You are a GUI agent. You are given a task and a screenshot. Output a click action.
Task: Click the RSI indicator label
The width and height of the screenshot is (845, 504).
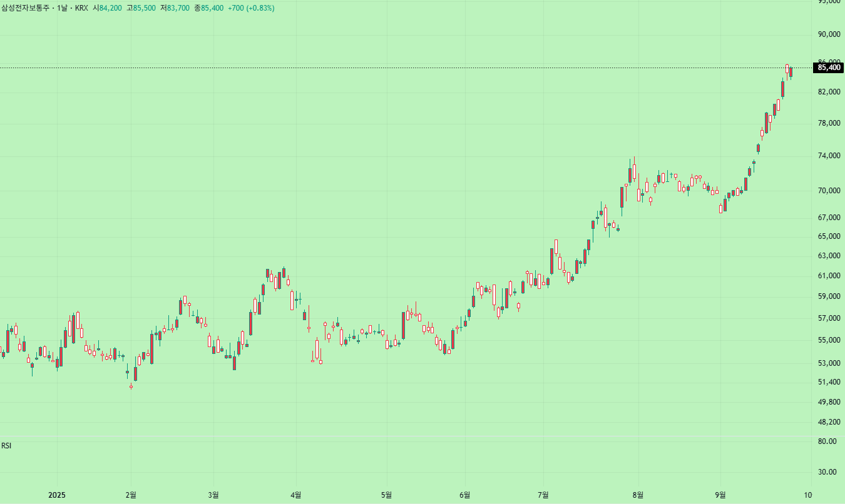coord(6,446)
